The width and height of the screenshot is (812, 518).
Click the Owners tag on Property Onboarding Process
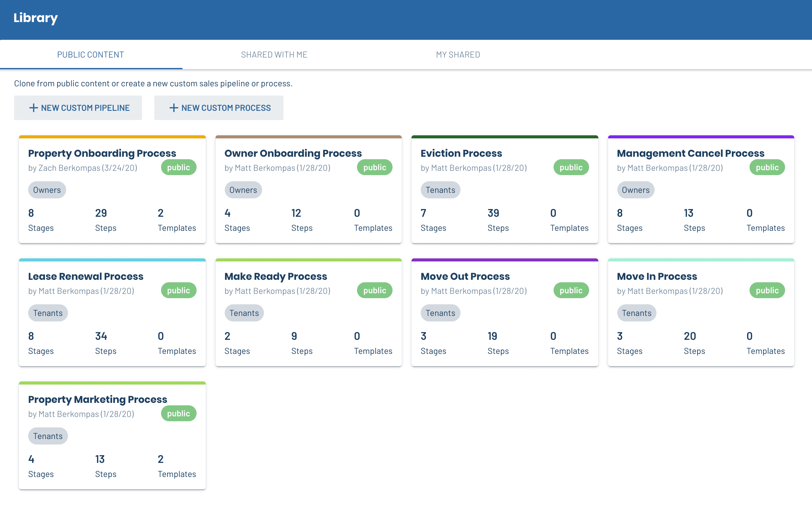(47, 190)
